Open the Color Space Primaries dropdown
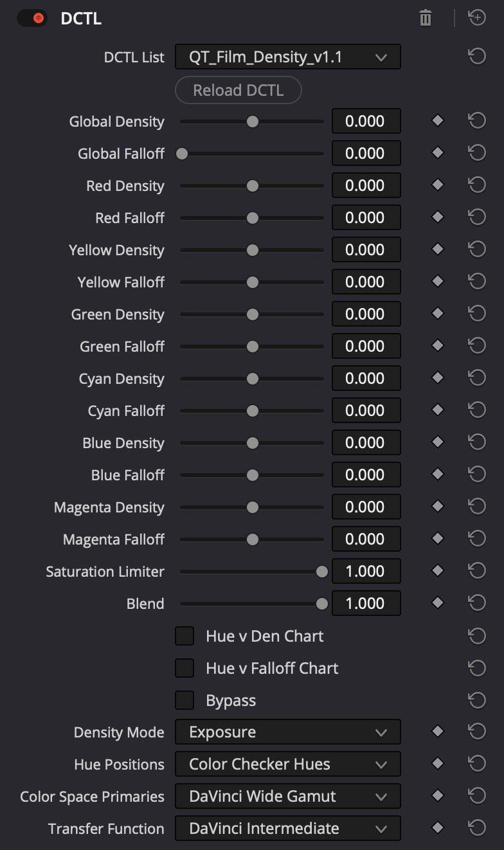 pos(287,796)
